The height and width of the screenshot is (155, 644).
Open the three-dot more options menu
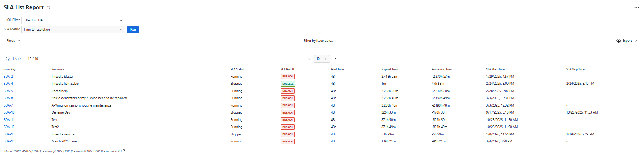click(637, 8)
